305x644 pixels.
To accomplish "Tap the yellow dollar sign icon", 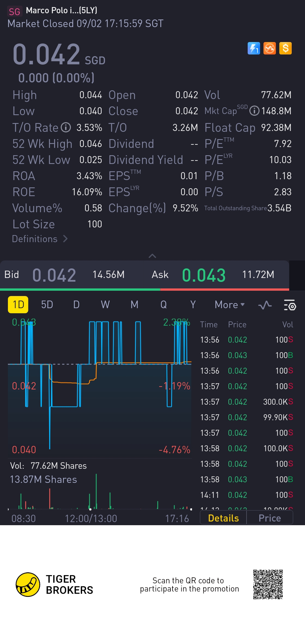I will pyautogui.click(x=285, y=48).
